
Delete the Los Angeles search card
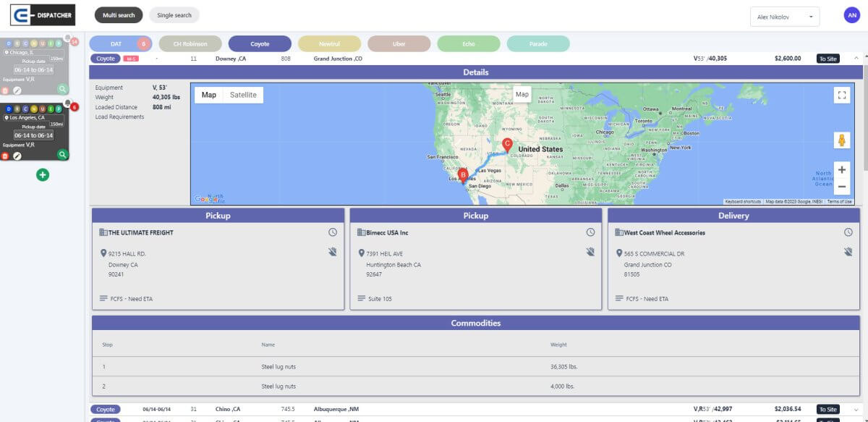click(x=5, y=155)
